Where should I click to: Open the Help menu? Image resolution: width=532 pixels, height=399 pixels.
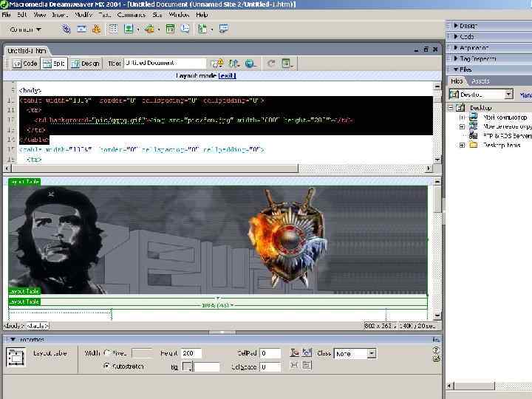[x=202, y=15]
